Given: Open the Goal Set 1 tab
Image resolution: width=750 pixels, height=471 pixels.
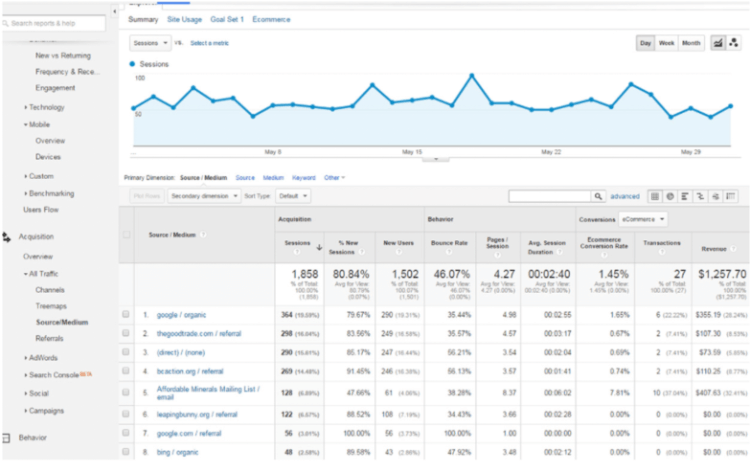Looking at the screenshot, I should click(x=227, y=20).
